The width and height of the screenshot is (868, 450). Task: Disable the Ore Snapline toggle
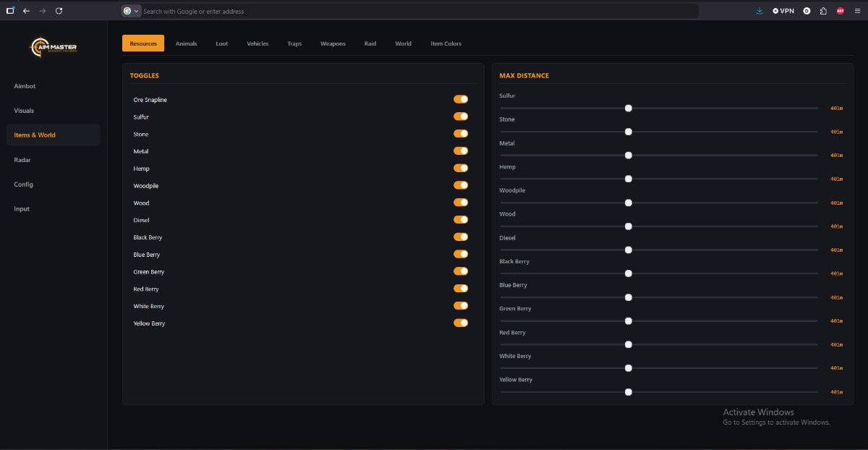click(461, 99)
